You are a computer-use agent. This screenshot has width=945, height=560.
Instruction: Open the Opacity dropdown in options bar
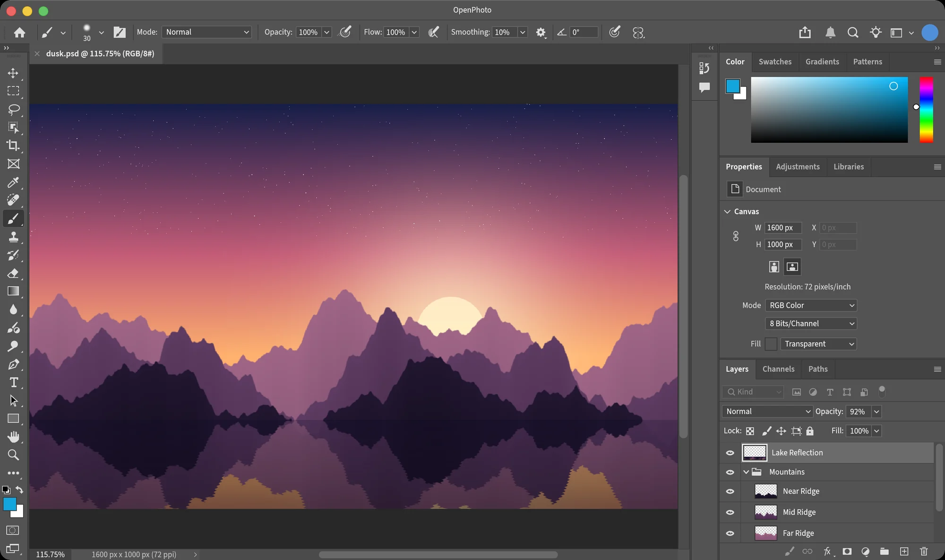(326, 32)
